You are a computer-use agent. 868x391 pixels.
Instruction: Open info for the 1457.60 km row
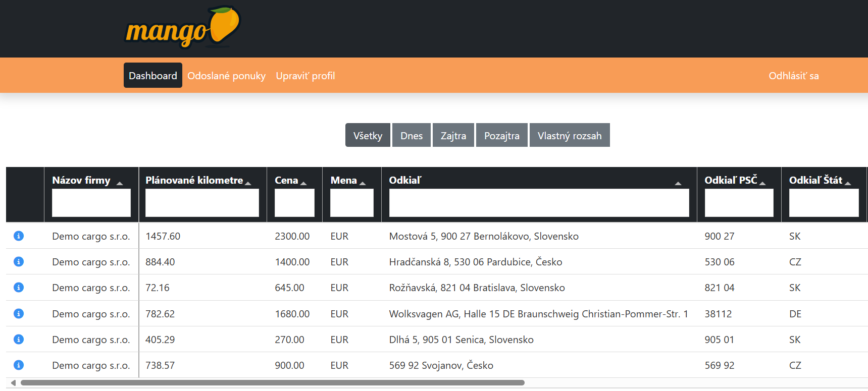[x=19, y=236]
